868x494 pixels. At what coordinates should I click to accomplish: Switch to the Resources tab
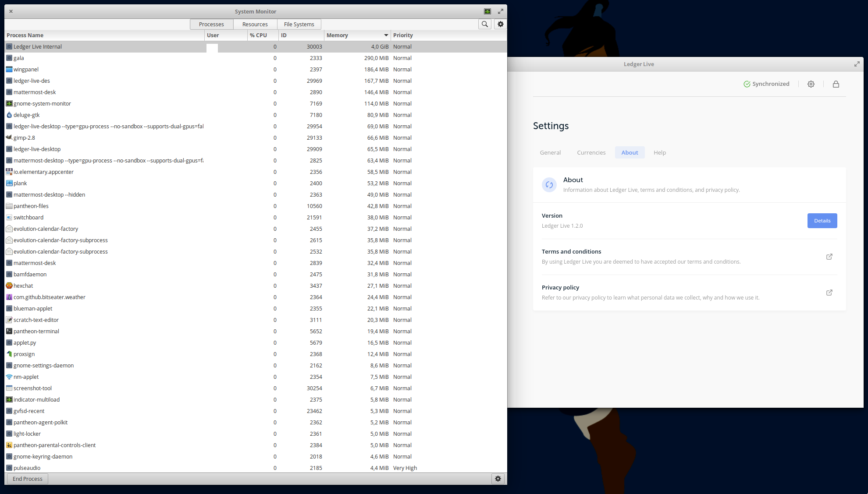click(255, 24)
